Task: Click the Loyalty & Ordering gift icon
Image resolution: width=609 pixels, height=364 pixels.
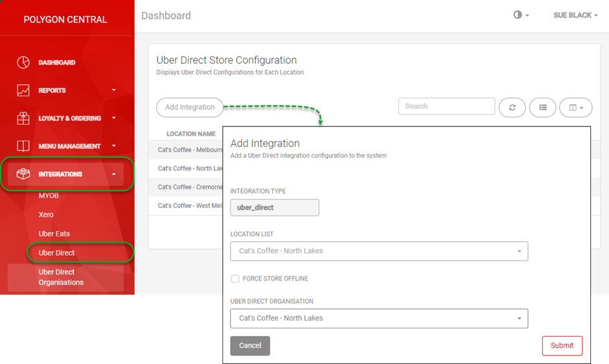Action: pyautogui.click(x=23, y=119)
